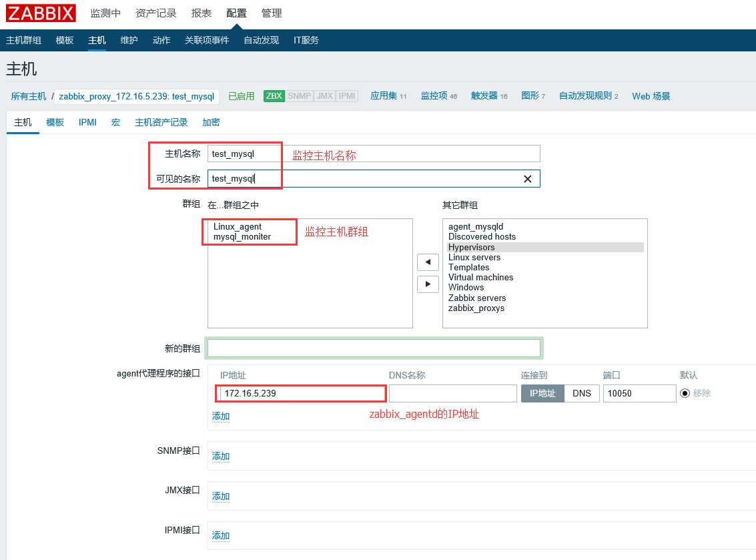Go to 自动发现 submenu

click(x=262, y=40)
